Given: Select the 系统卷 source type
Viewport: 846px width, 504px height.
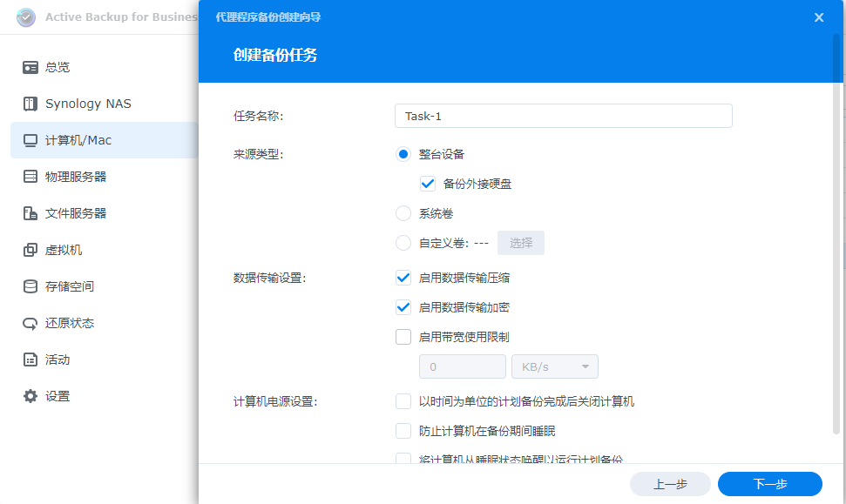Looking at the screenshot, I should pos(403,212).
